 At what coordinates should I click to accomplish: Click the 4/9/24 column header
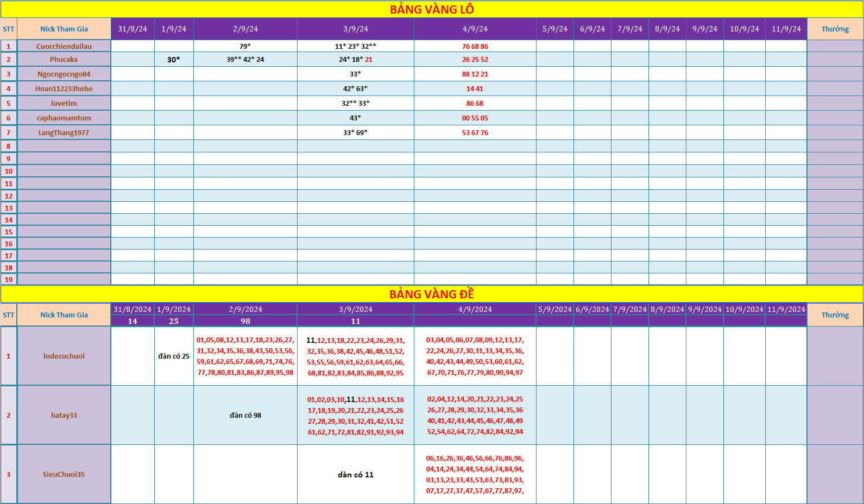(x=475, y=29)
